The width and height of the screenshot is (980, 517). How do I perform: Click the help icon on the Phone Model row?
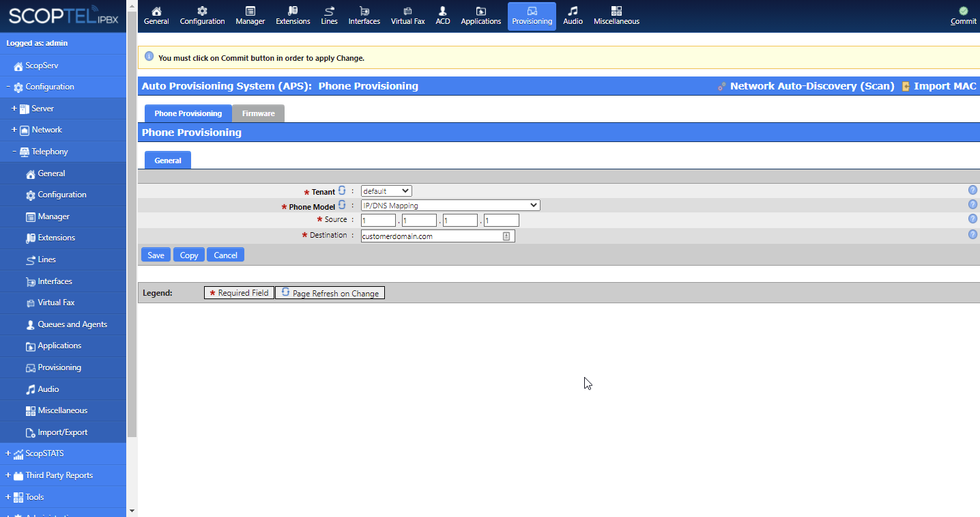click(x=972, y=204)
